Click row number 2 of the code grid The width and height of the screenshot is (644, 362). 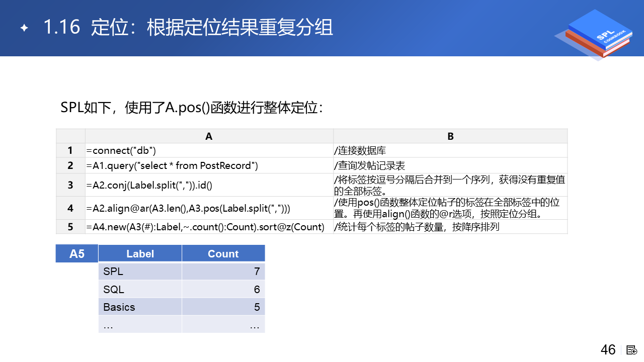[70, 165]
